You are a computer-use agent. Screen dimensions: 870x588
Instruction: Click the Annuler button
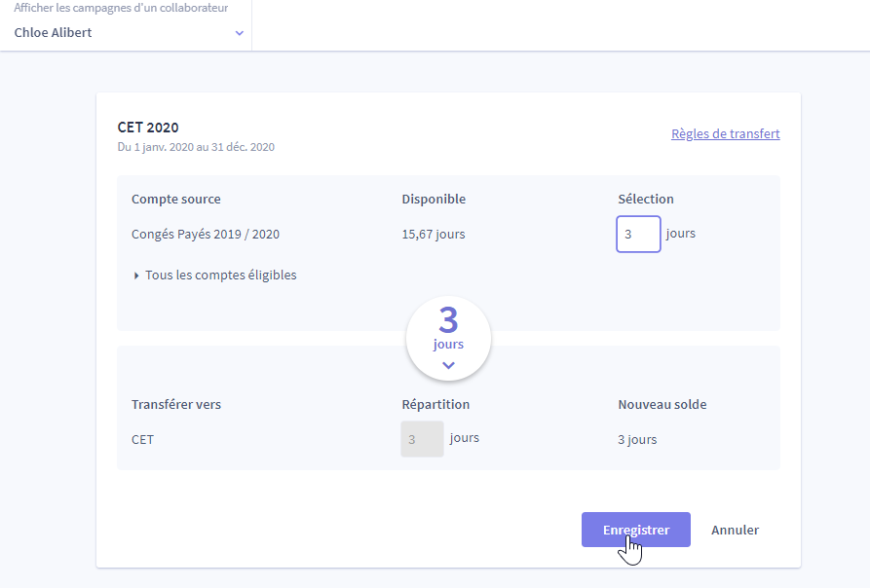(x=735, y=530)
